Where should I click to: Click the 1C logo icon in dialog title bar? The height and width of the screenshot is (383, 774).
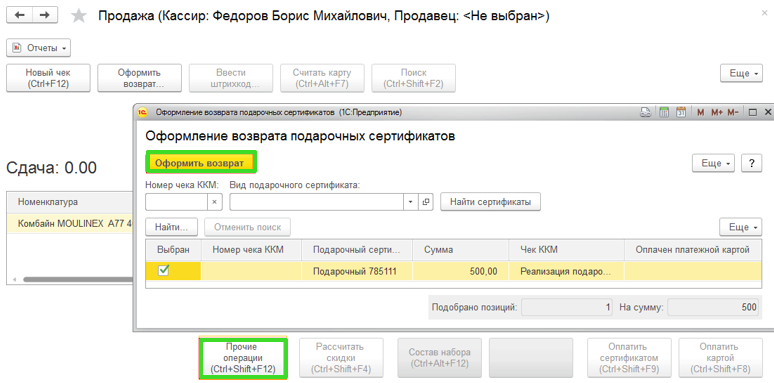143,113
